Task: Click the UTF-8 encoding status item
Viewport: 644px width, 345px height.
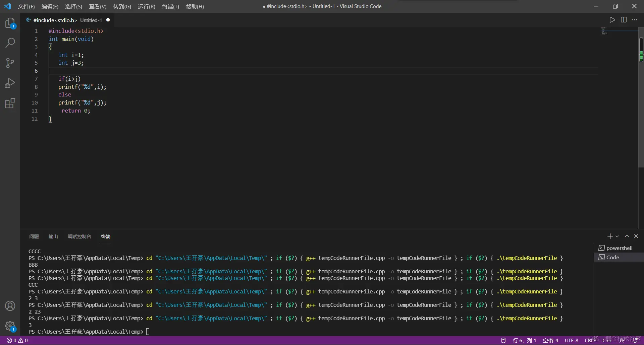Action: tap(571, 340)
